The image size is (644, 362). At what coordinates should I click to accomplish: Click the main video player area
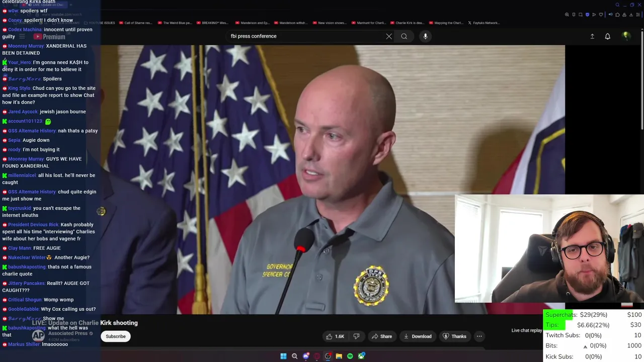332,179
